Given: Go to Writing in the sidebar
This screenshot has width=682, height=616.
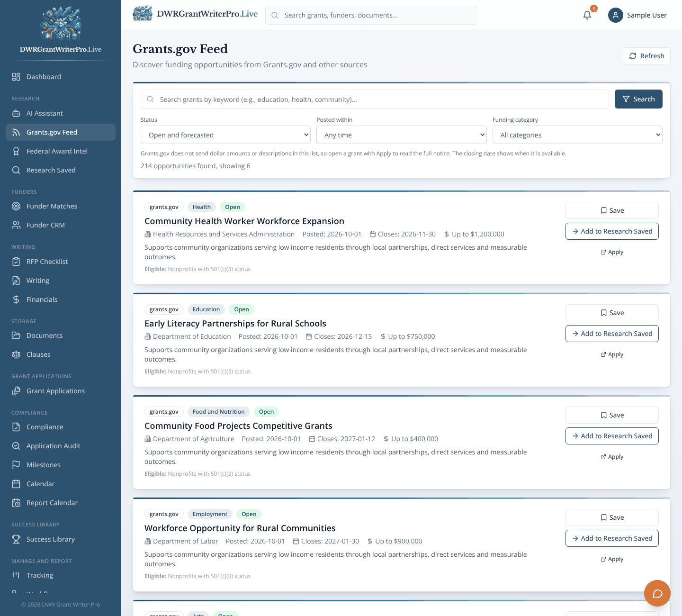Looking at the screenshot, I should [61, 281].
